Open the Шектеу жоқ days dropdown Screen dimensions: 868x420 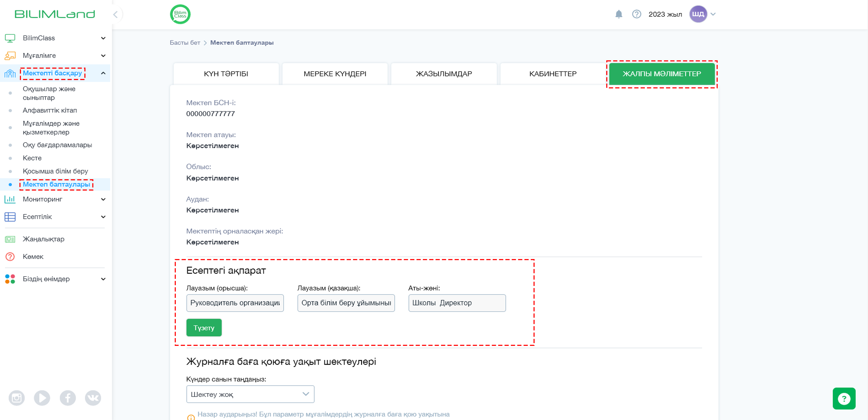(250, 394)
